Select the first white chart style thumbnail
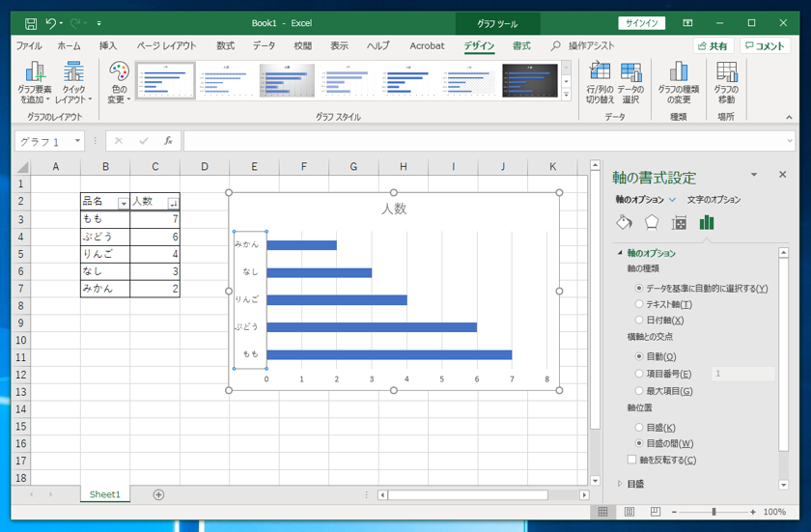 pos(165,81)
